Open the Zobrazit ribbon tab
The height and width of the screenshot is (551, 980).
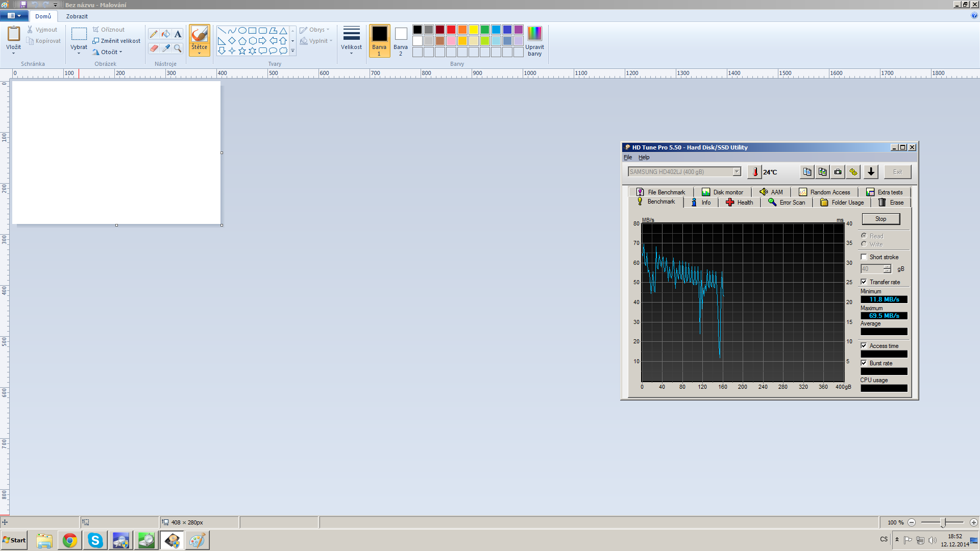tap(77, 16)
